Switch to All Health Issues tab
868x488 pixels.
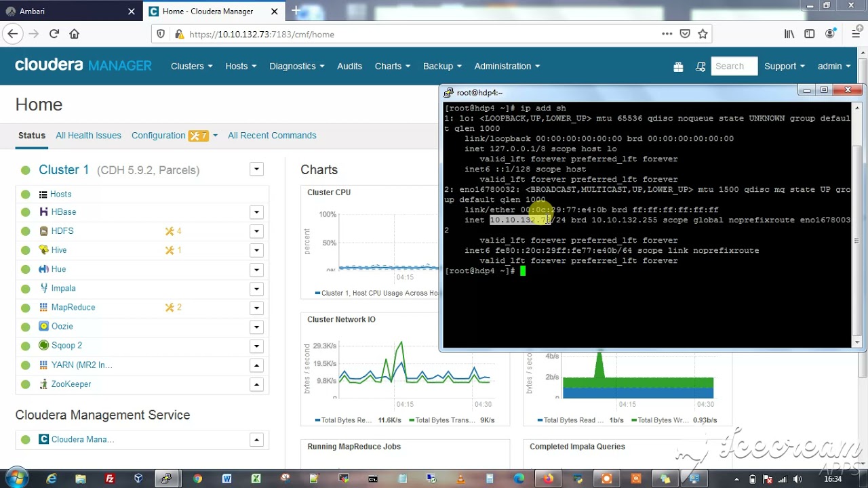pos(88,136)
